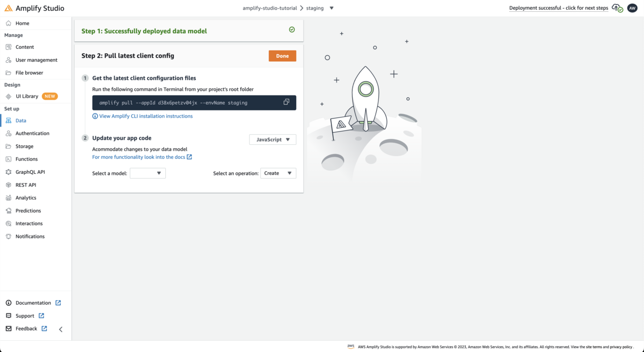644x352 pixels.
Task: Click the Step 1 green checkmark icon
Action: pyautogui.click(x=292, y=30)
